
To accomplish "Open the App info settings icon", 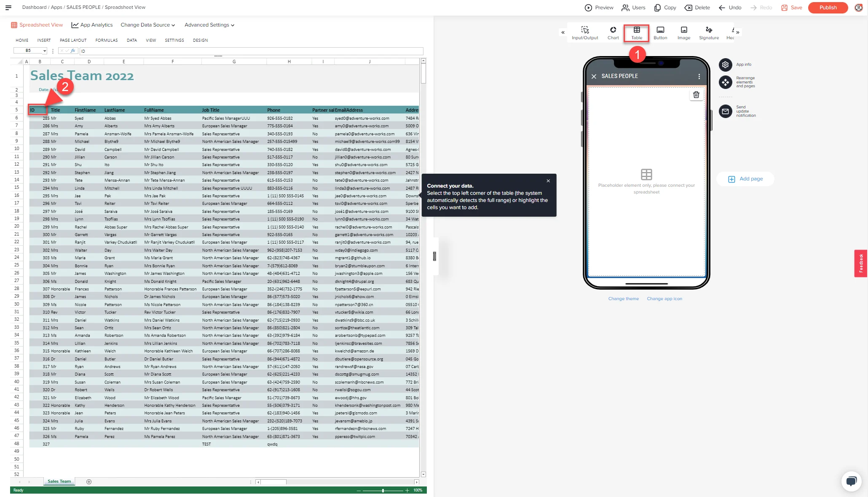I will [725, 64].
